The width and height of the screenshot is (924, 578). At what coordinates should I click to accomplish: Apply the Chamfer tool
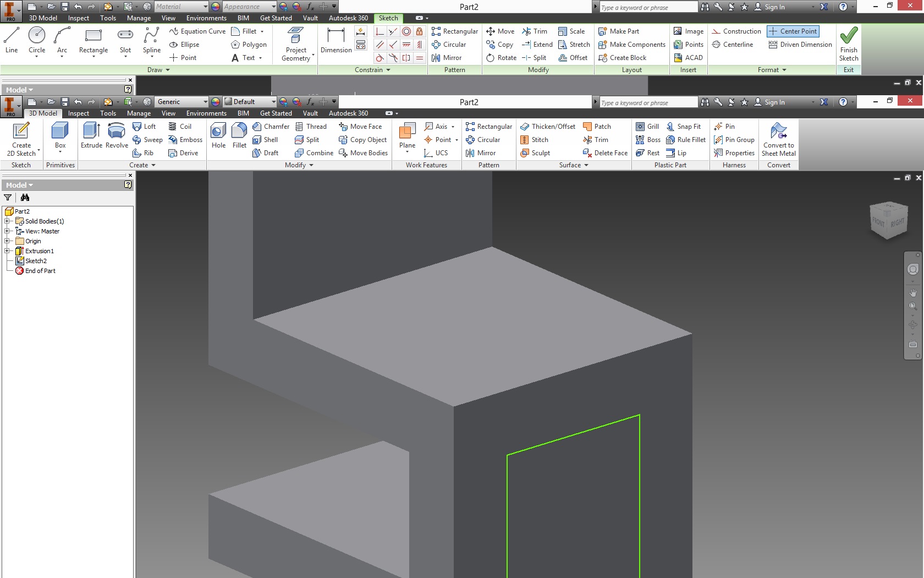(x=271, y=127)
